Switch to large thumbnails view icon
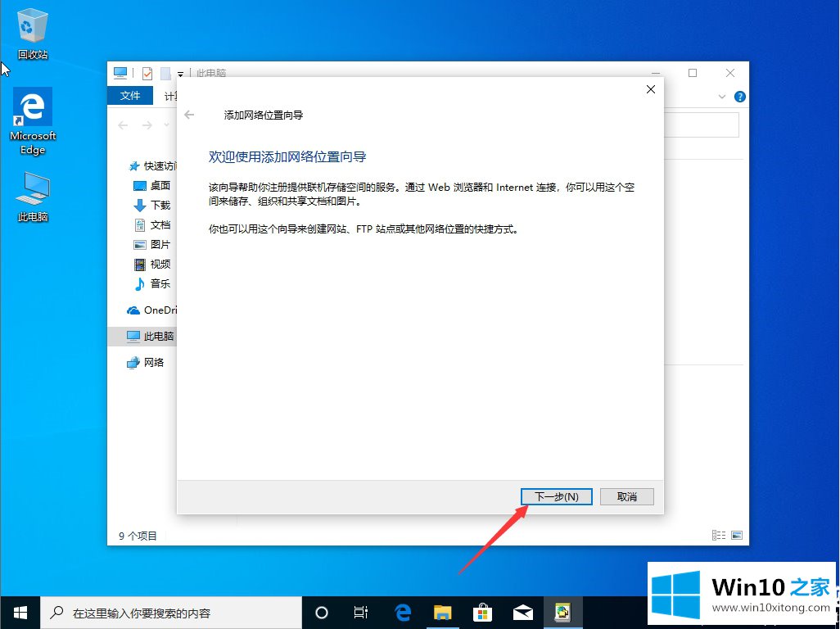Image resolution: width=840 pixels, height=629 pixels. coord(737,535)
